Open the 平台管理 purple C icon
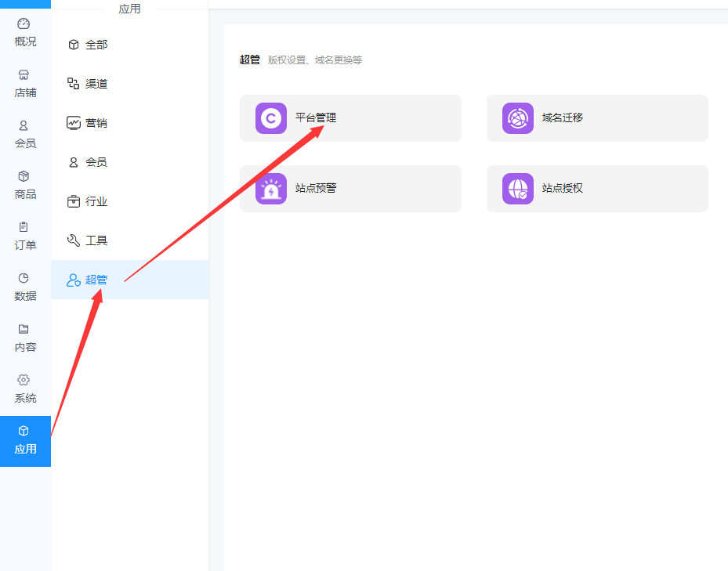The height and width of the screenshot is (571, 728). pos(271,118)
